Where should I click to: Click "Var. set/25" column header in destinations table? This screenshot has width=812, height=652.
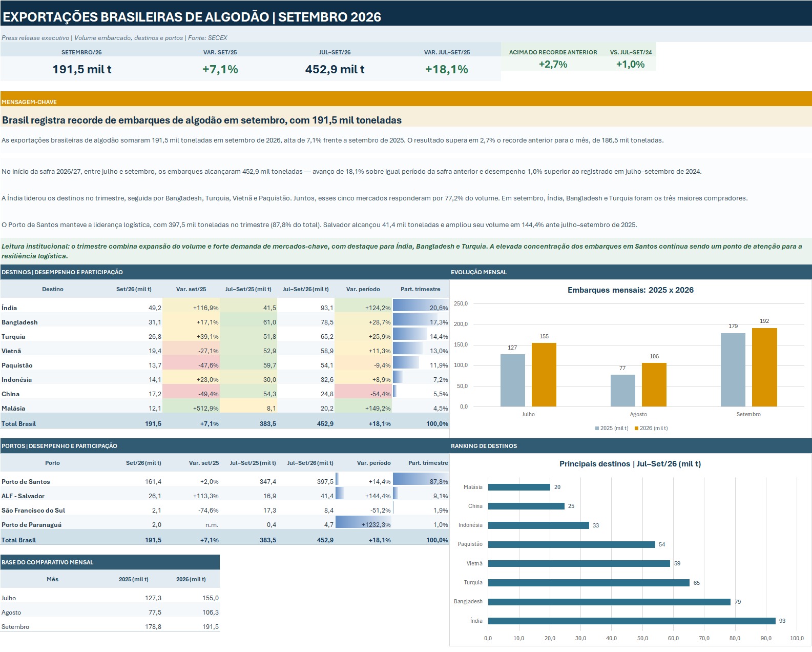click(x=191, y=289)
